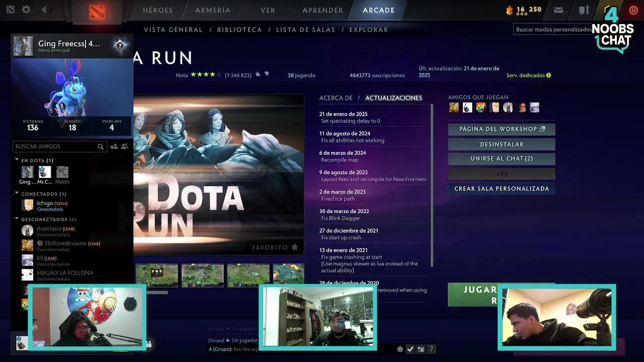
Task: Click the green info icon by Serv. dedicados
Action: (548, 75)
